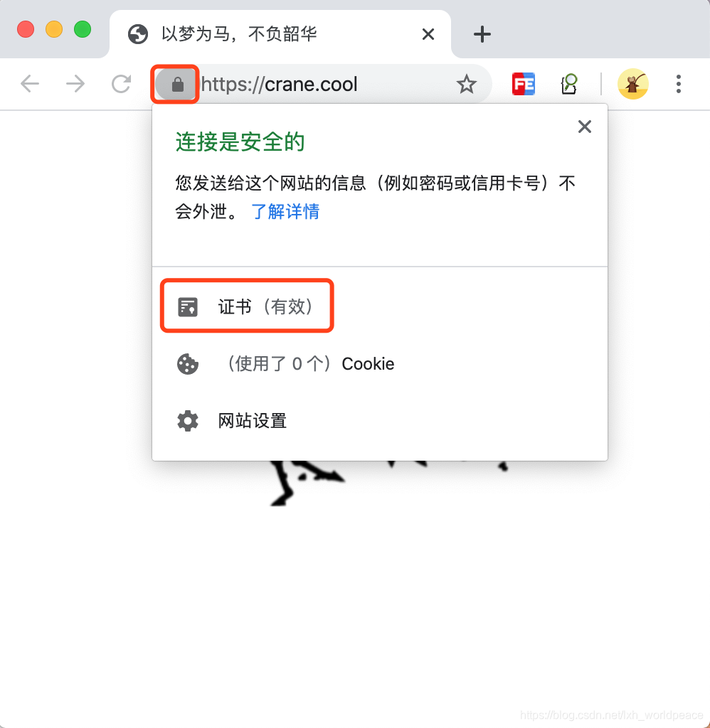Close the site information popup
The image size is (710, 728).
(584, 127)
